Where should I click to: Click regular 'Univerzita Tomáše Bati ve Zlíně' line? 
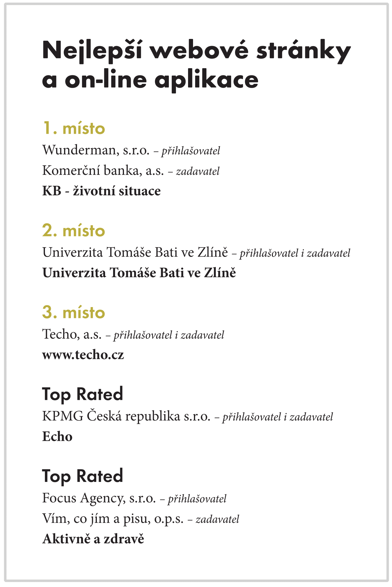pos(135,252)
